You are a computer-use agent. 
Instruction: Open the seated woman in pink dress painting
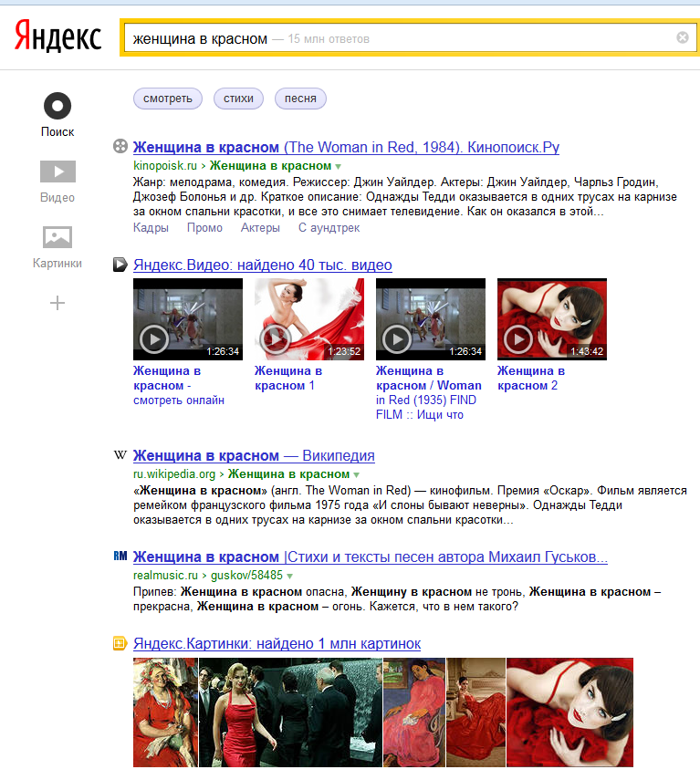(x=414, y=712)
